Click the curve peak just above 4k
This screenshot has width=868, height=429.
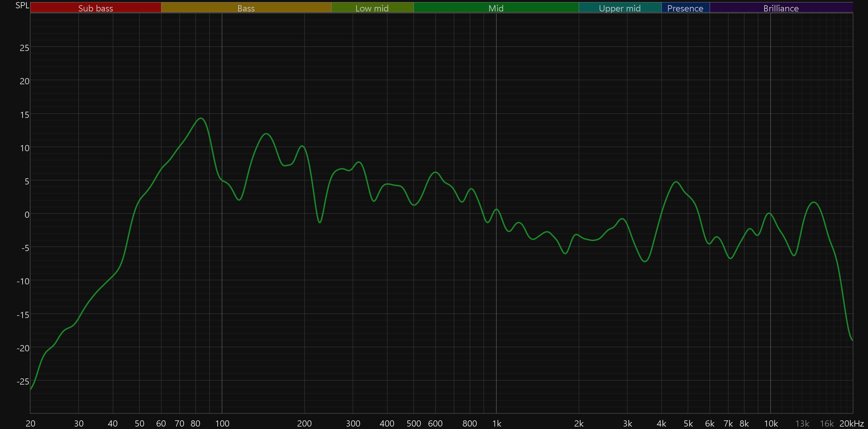[x=676, y=182]
